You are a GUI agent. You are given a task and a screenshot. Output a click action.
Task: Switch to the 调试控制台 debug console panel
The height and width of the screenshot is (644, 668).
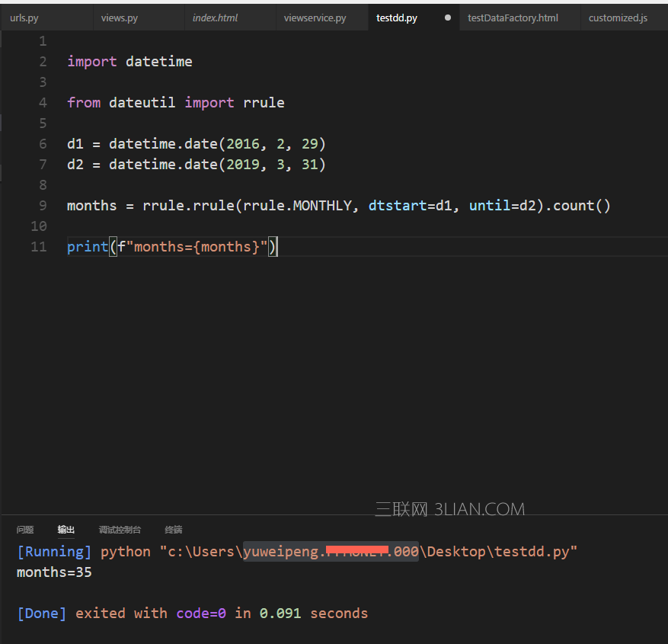tap(120, 529)
